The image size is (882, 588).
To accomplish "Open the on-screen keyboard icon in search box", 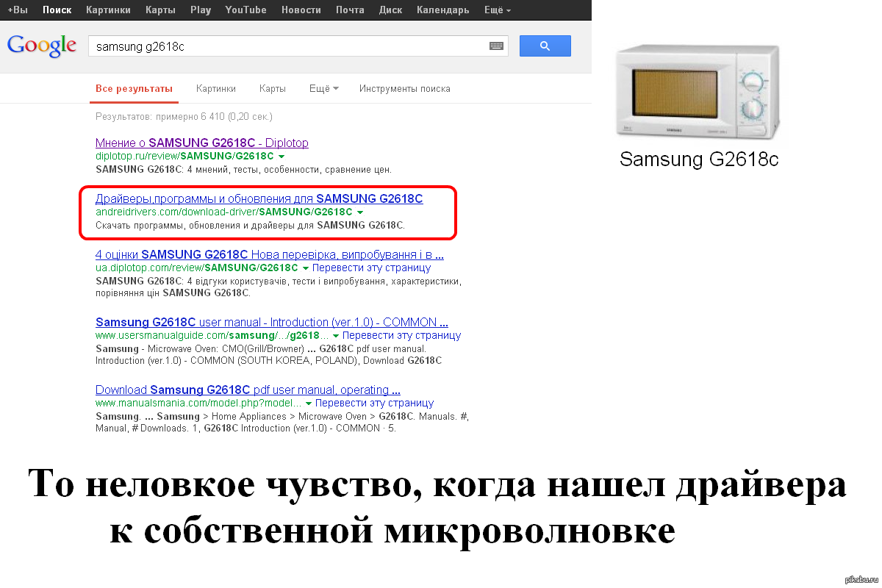I will pos(497,46).
